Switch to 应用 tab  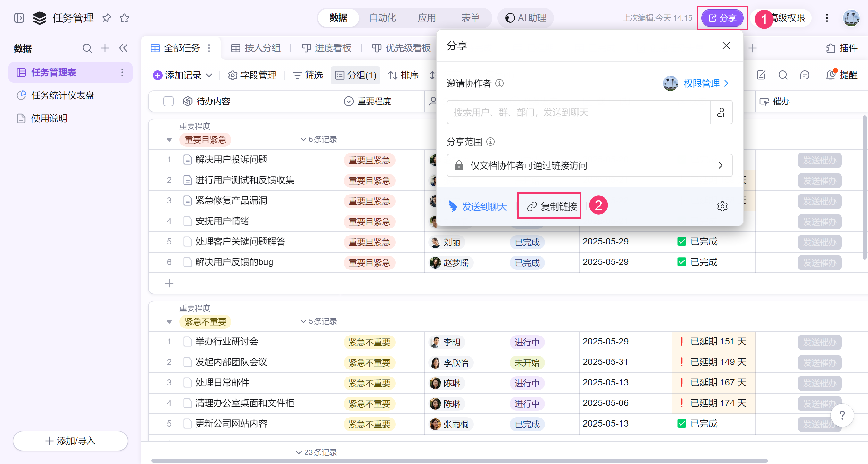point(427,18)
